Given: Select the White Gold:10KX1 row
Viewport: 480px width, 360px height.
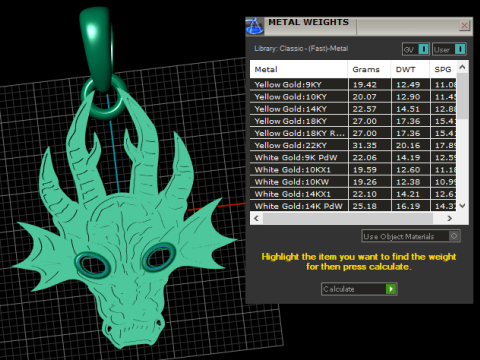Looking at the screenshot, I should (353, 170).
